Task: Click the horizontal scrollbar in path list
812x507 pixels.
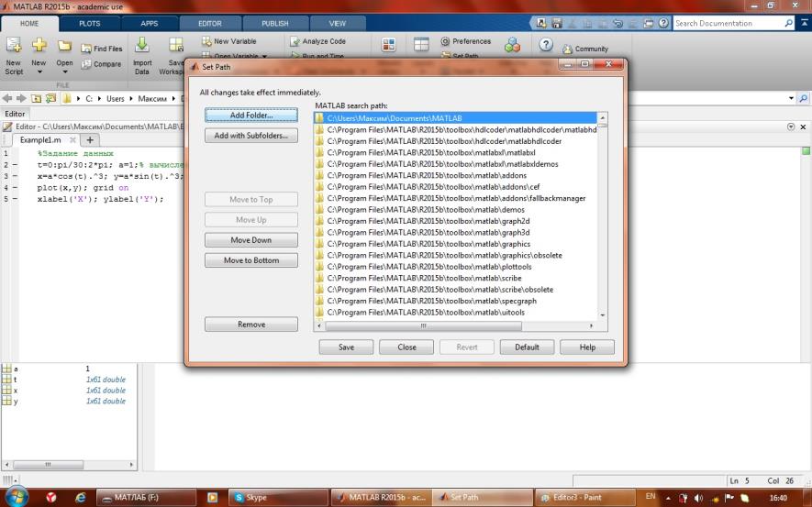Action: [x=423, y=326]
